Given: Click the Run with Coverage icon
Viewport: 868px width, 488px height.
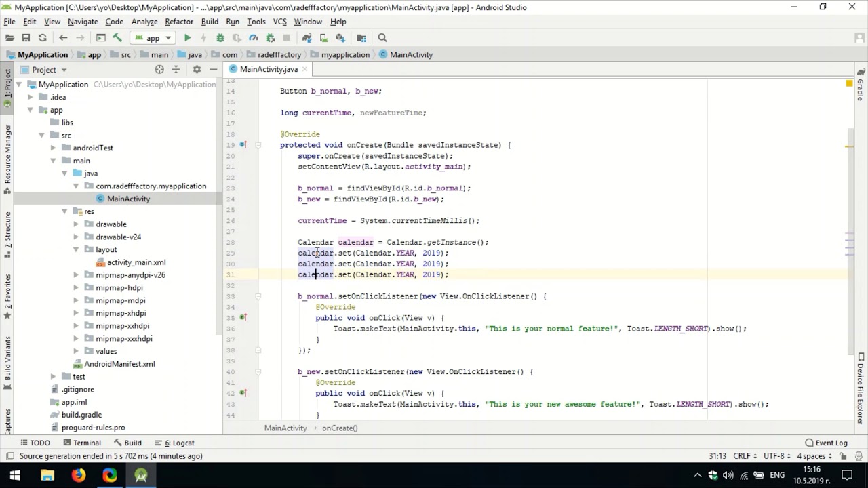Looking at the screenshot, I should tap(237, 38).
